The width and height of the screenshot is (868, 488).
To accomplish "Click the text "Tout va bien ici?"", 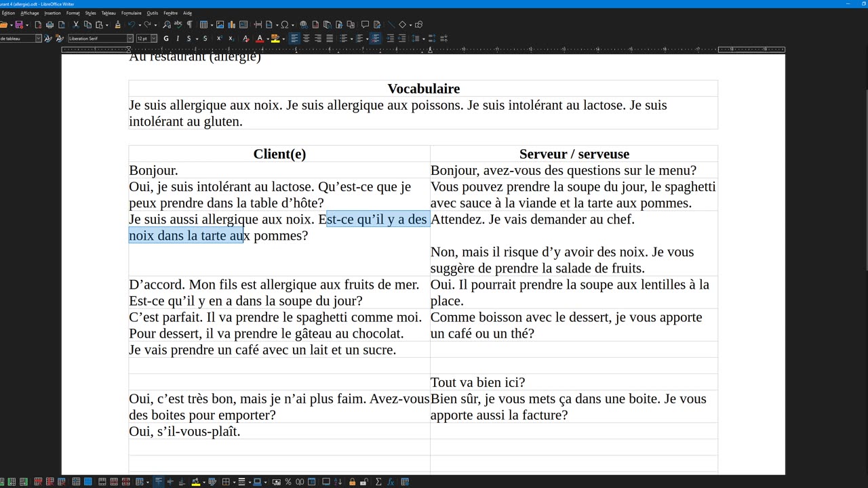I will pos(477,382).
